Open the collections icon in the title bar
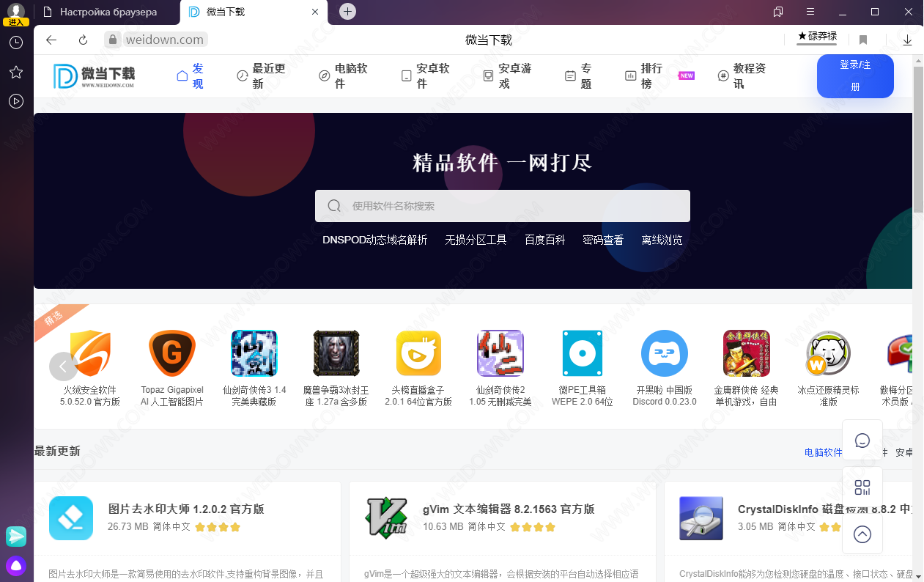The height and width of the screenshot is (582, 924). point(778,12)
